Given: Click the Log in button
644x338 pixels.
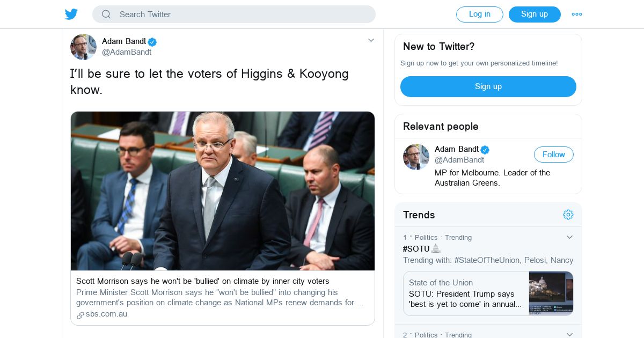Looking at the screenshot, I should point(479,14).
